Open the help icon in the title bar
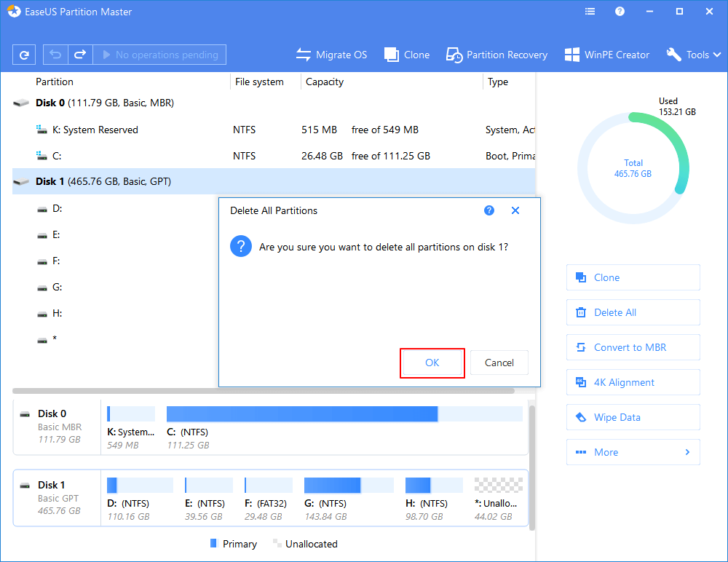The height and width of the screenshot is (562, 728). (619, 11)
